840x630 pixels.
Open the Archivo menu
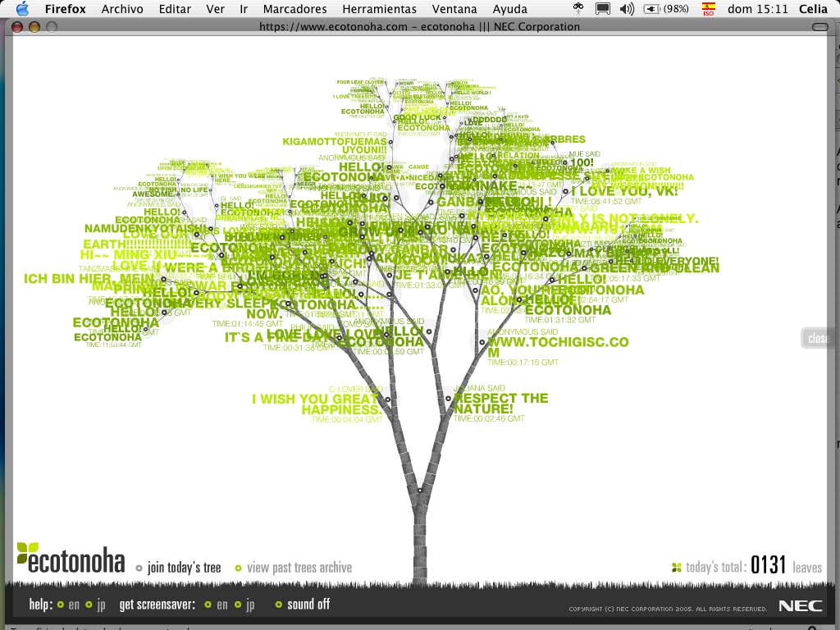point(122,9)
